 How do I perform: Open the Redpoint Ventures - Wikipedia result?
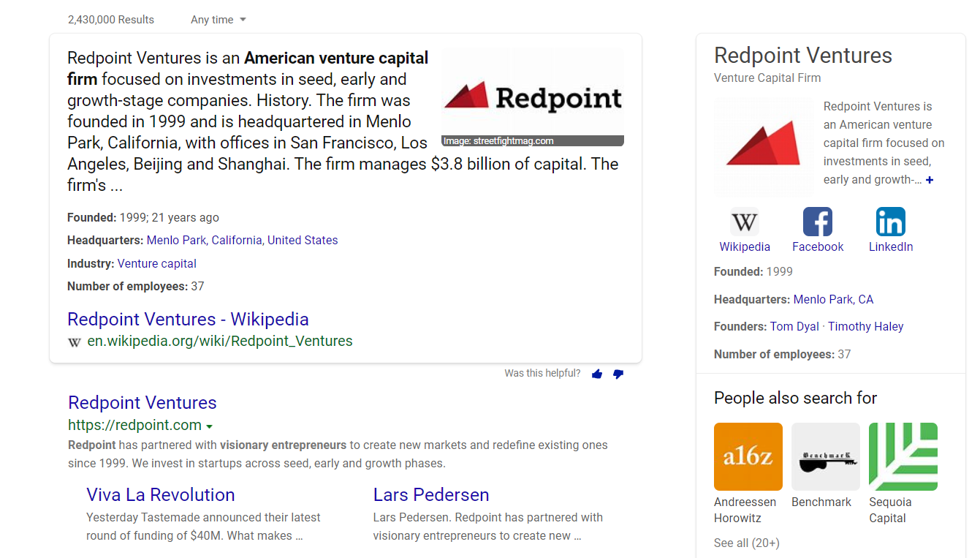click(188, 319)
